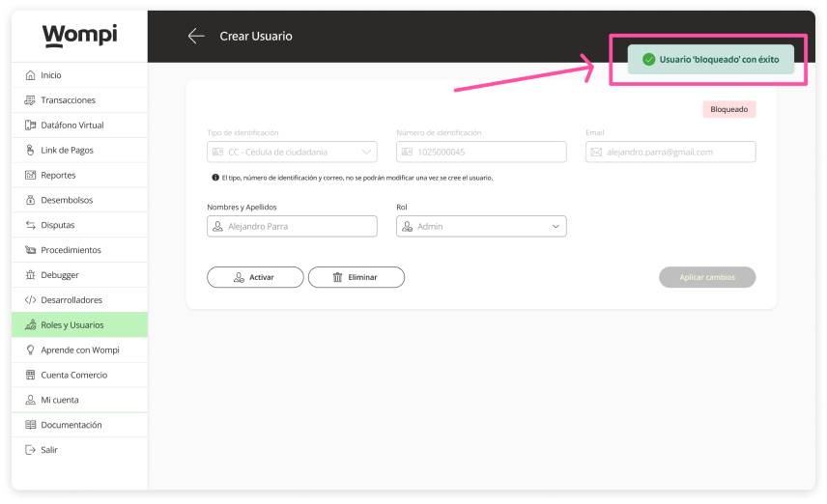
Task: Click the Debugger bug icon
Action: [31, 275]
